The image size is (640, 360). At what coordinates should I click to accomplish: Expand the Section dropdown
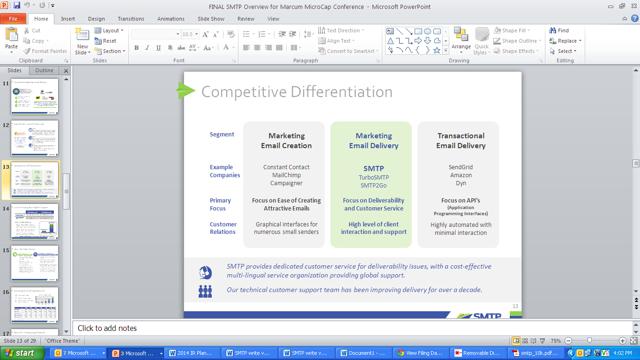pyautogui.click(x=110, y=51)
